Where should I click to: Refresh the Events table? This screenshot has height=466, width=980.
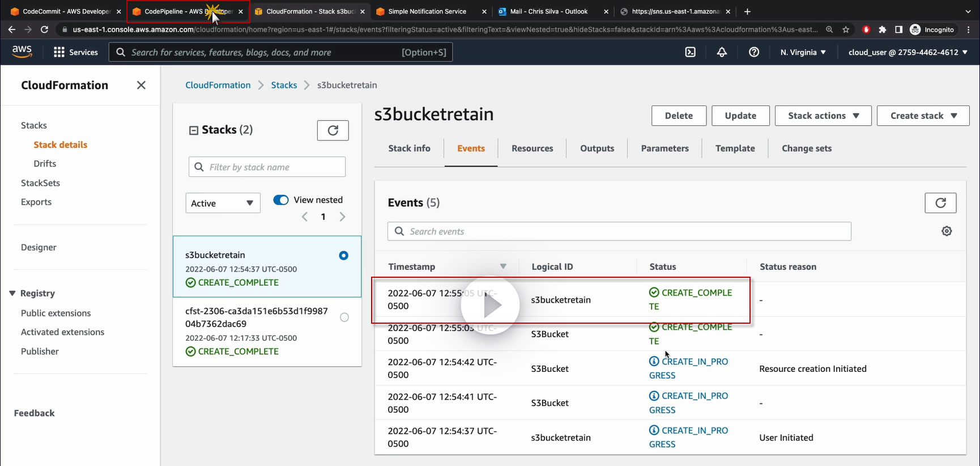click(x=940, y=203)
